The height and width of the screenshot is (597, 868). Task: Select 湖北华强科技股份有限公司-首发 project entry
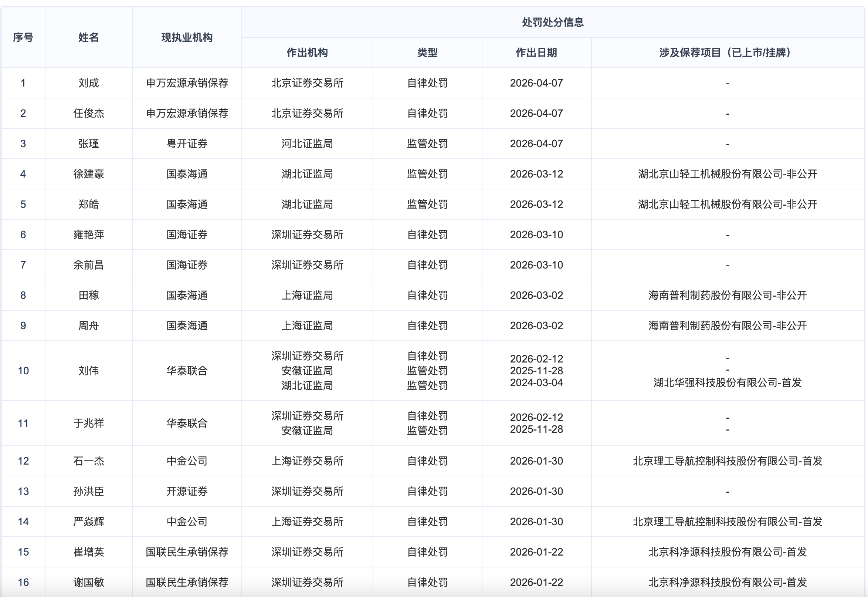(x=728, y=383)
